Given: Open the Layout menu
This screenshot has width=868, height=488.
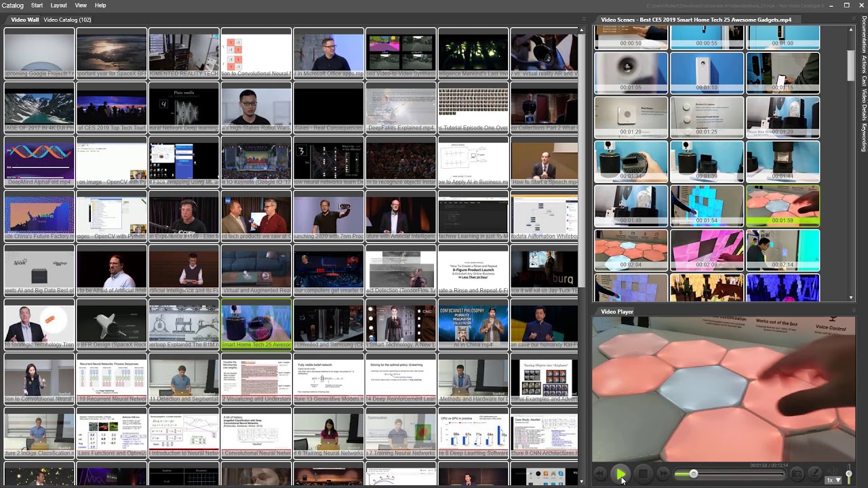Looking at the screenshot, I should pos(59,5).
